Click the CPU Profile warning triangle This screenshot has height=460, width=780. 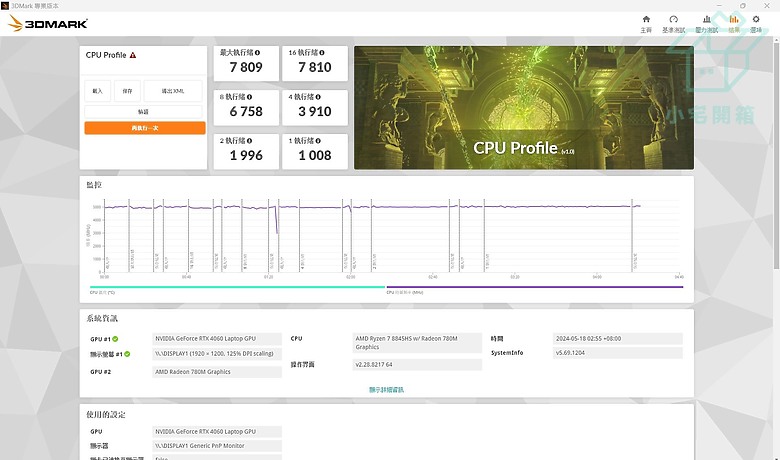coord(133,55)
